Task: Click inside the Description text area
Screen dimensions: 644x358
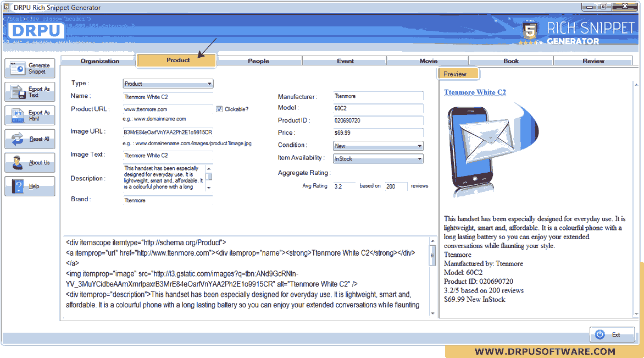Action: point(164,178)
